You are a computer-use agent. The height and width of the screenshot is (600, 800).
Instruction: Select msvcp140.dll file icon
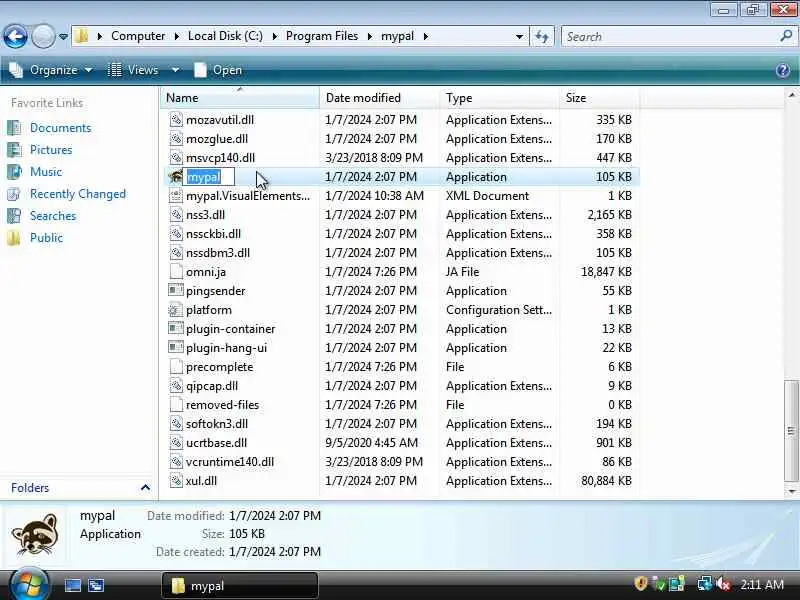(x=176, y=158)
